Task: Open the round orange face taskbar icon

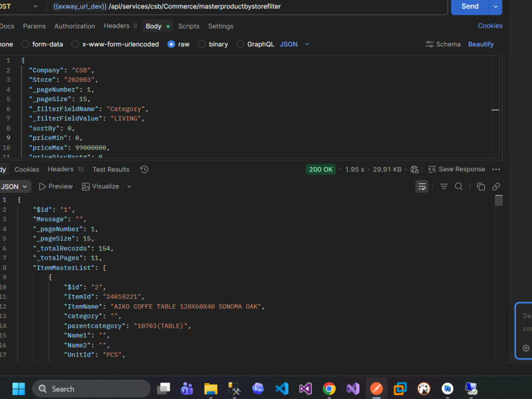Action: point(424,388)
